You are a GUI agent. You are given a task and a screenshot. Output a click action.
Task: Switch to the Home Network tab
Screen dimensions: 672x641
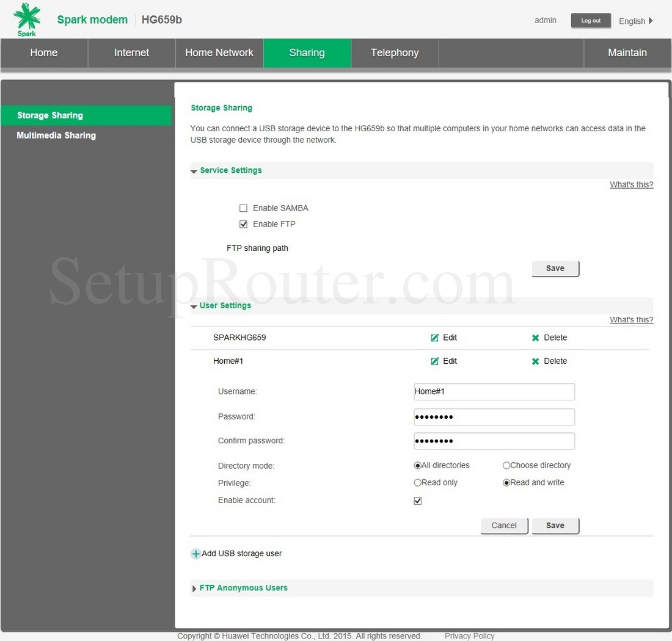tap(219, 53)
